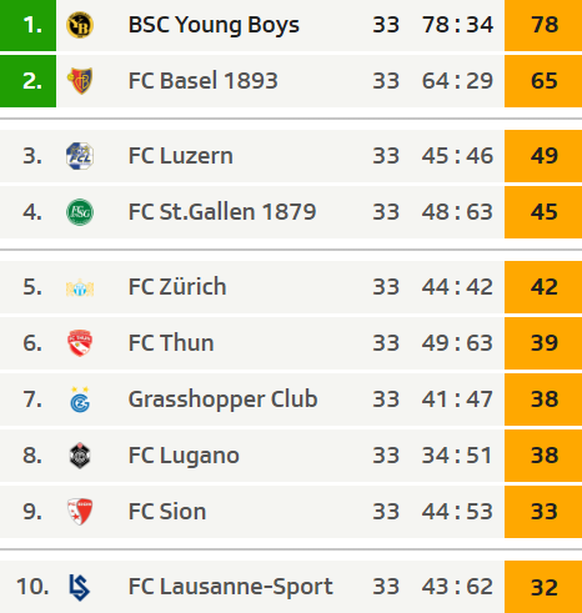Viewport: 582px width, 613px height.
Task: Open the FC Luzern logo icon
Action: (80, 156)
